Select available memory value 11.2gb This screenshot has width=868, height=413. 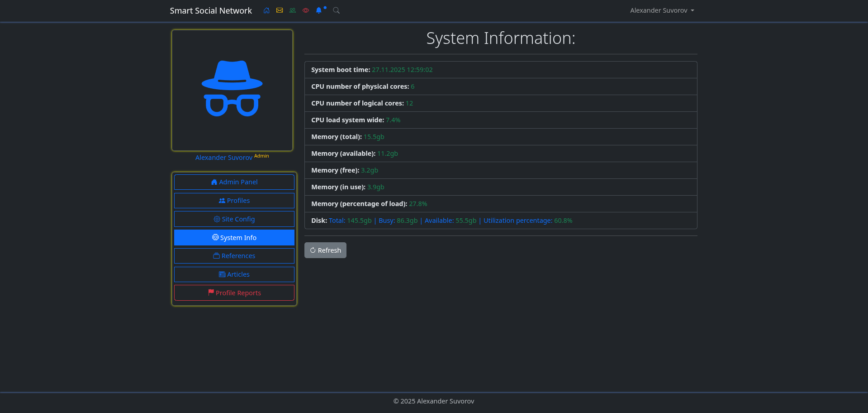(388, 154)
